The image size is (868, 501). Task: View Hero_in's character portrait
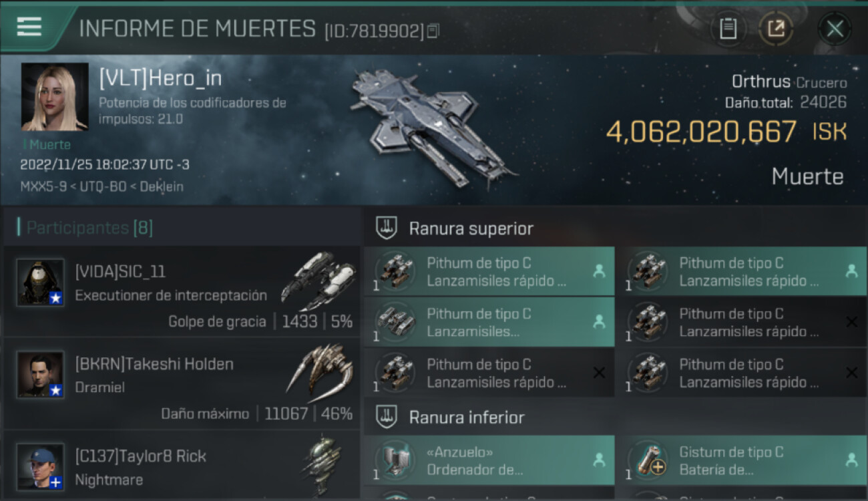click(55, 97)
